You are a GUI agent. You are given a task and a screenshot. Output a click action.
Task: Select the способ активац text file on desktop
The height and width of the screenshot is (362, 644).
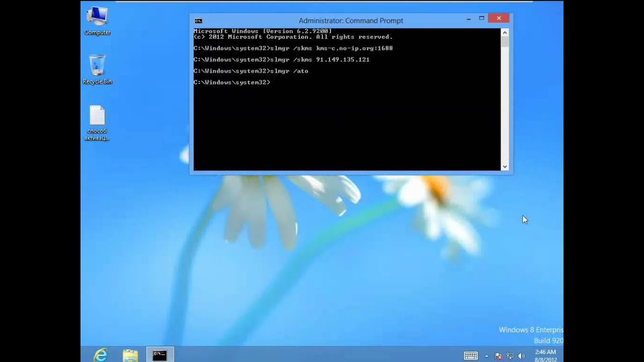[97, 123]
